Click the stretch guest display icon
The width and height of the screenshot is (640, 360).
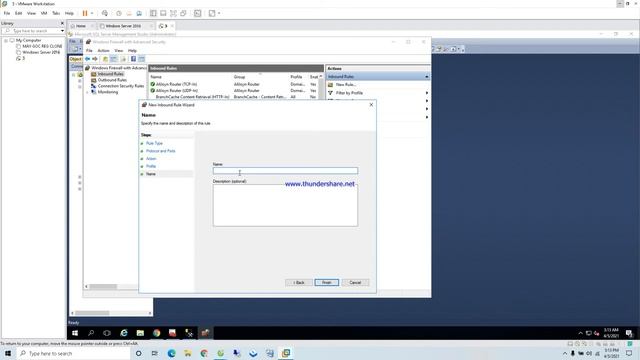(x=212, y=13)
